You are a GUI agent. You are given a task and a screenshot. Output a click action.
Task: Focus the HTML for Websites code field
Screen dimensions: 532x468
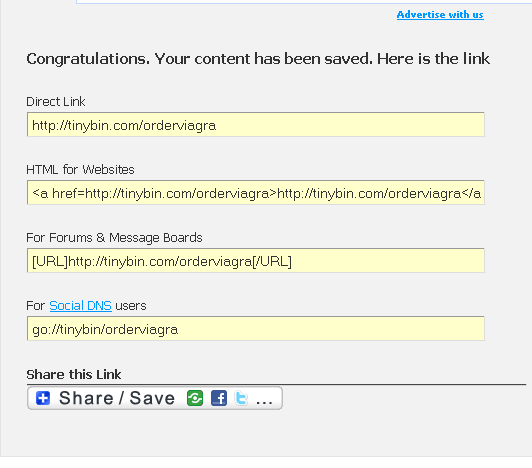point(256,193)
